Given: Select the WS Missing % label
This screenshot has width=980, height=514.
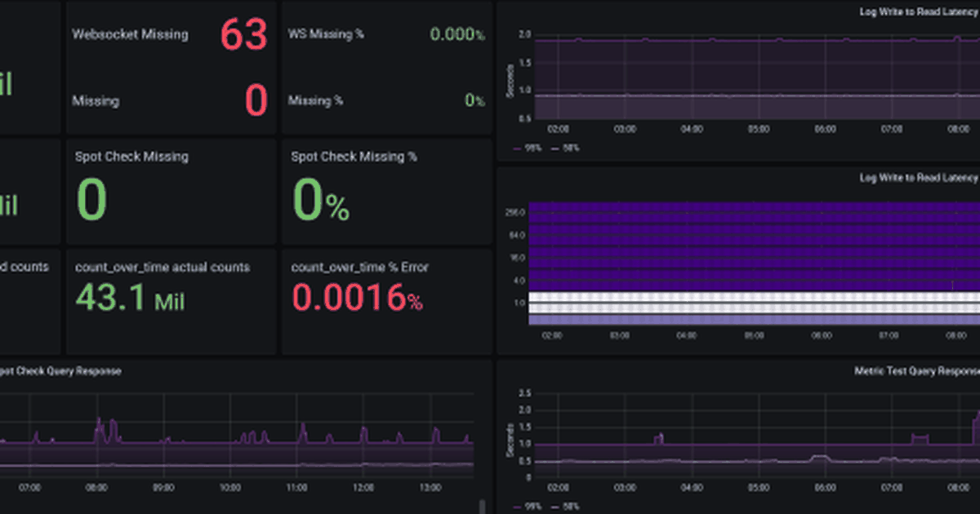Looking at the screenshot, I should pyautogui.click(x=326, y=34).
